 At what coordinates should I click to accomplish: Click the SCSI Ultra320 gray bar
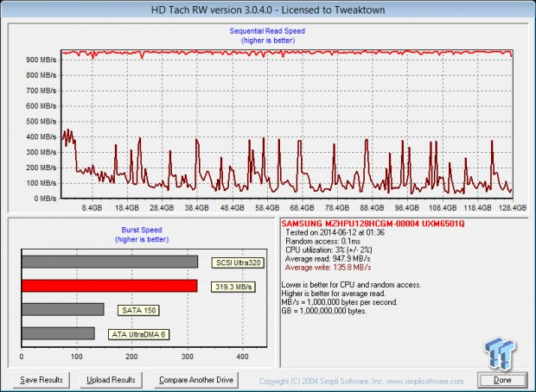point(110,262)
